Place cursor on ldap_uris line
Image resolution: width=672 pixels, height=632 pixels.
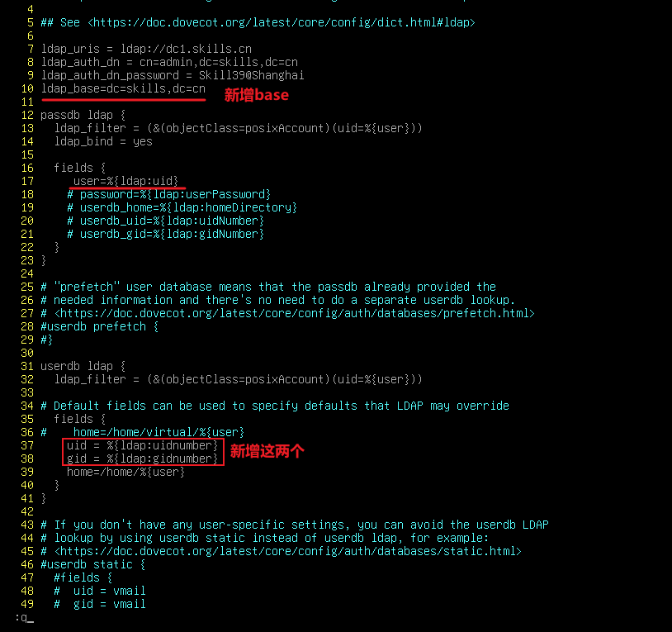pos(146,49)
